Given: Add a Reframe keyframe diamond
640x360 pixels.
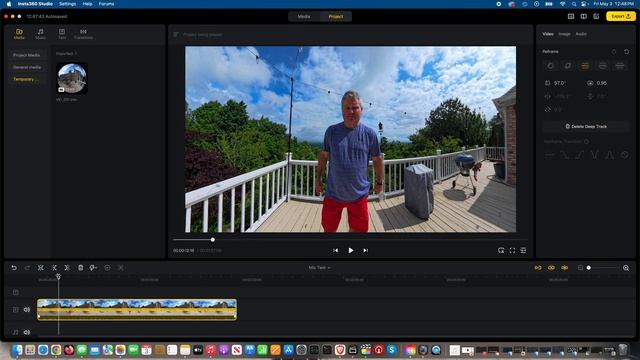Looking at the screenshot, I should (614, 51).
